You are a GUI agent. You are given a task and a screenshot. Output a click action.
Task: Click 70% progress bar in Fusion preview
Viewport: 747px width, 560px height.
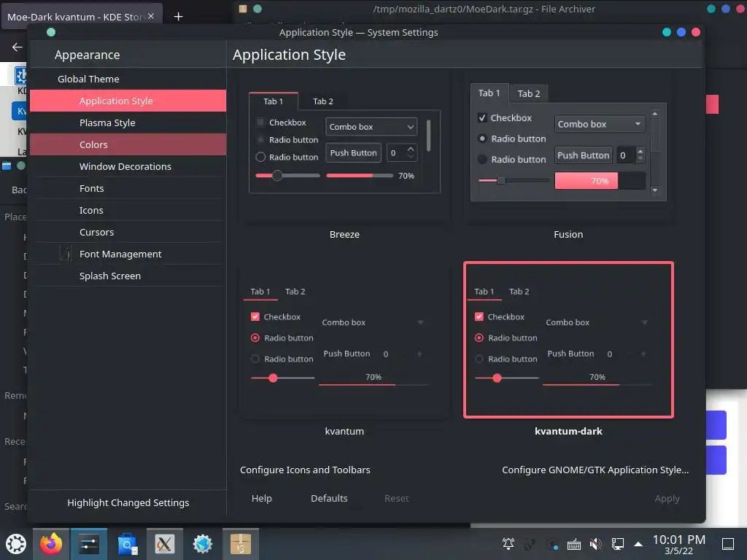click(x=600, y=181)
